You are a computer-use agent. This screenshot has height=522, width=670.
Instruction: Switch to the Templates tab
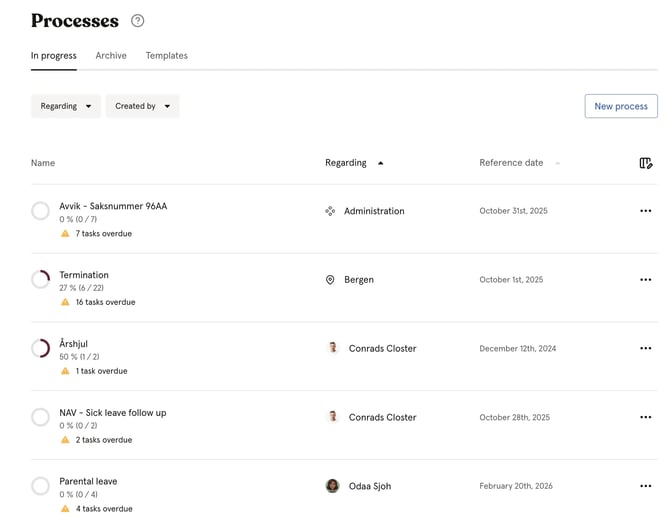tap(167, 56)
